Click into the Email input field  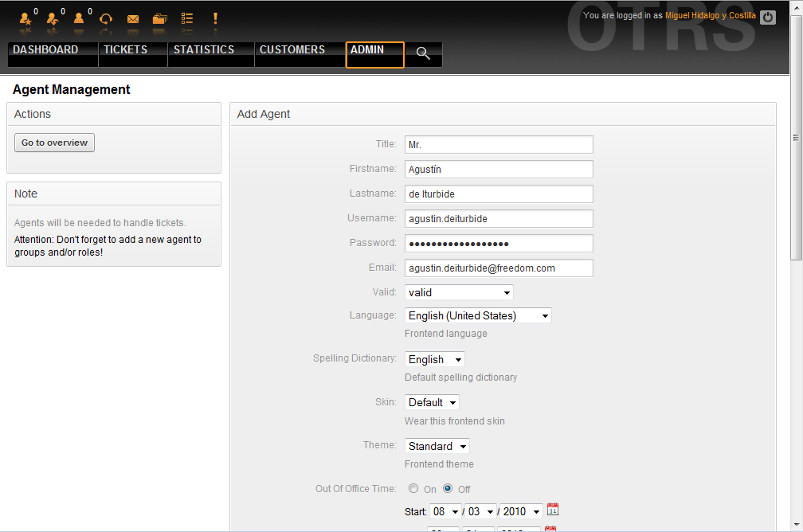(499, 268)
